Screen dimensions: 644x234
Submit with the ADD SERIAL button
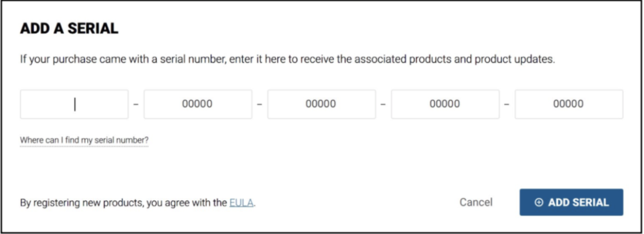(x=571, y=203)
